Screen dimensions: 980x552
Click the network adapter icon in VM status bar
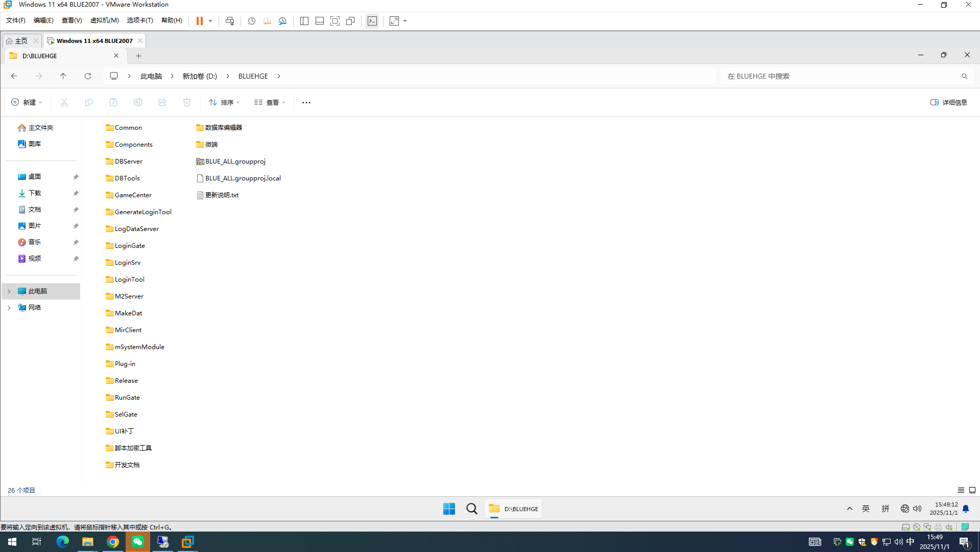(927, 527)
